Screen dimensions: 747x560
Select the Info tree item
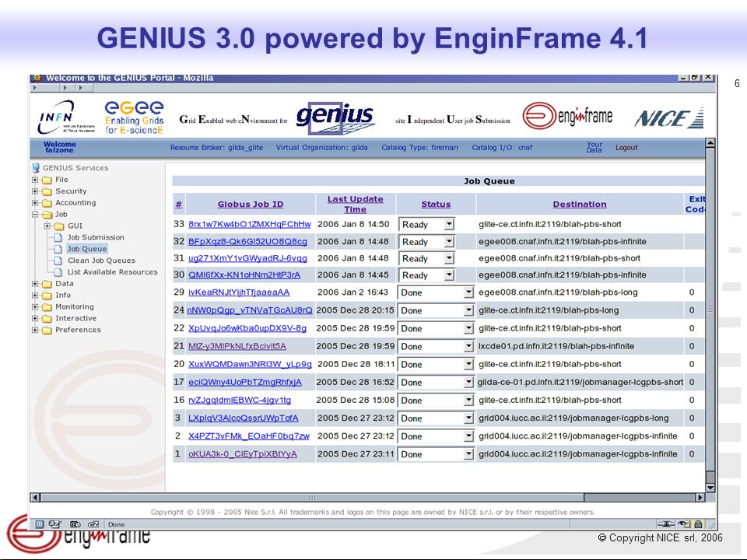tap(63, 296)
